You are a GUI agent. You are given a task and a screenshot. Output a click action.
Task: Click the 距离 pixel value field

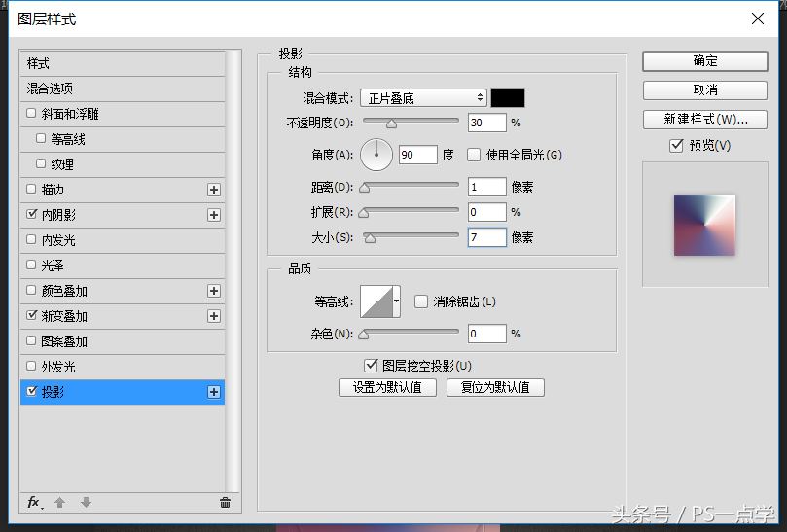pyautogui.click(x=486, y=187)
